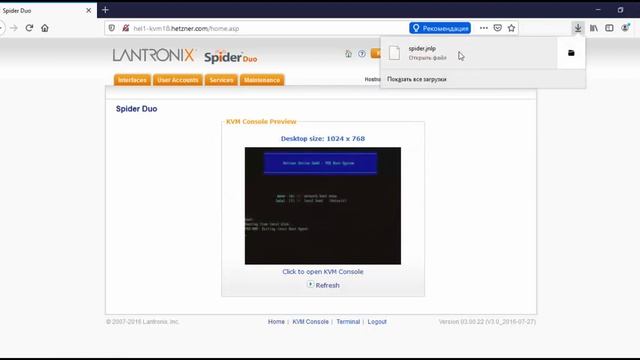The image size is (640, 360).
Task: Open the Interfaces tab
Action: tap(132, 80)
